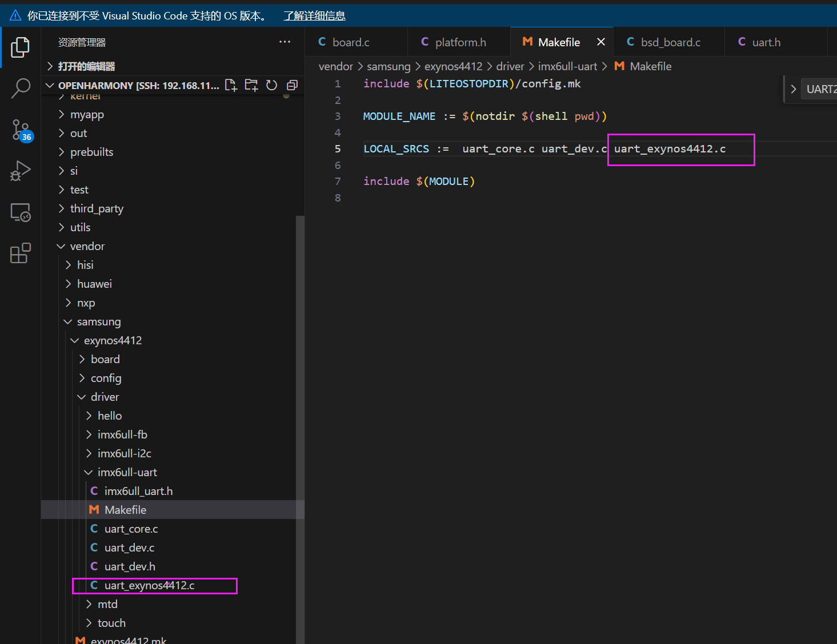The height and width of the screenshot is (644, 837).
Task: Collapse the imx6ull-uart folder
Action: coord(173,472)
